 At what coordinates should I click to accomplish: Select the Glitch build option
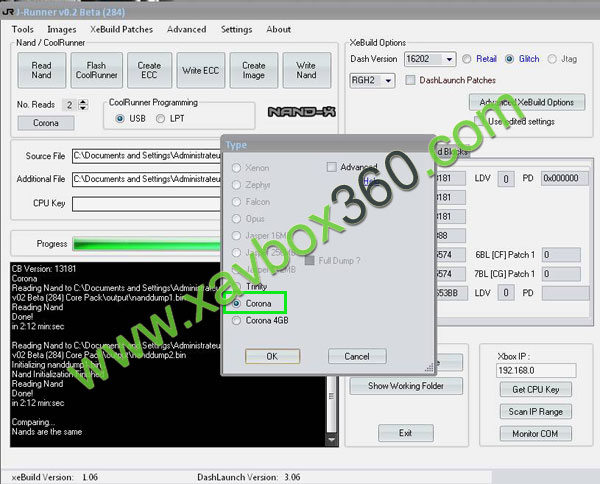(522, 59)
